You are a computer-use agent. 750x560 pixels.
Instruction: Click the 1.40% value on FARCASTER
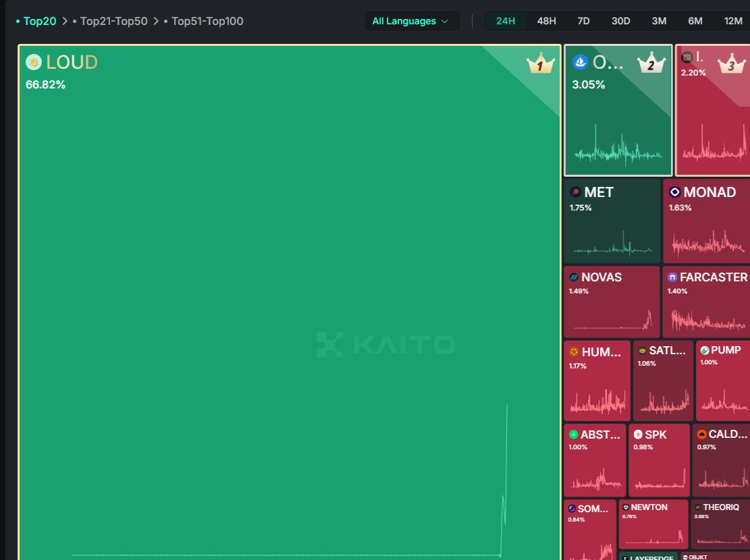(677, 291)
